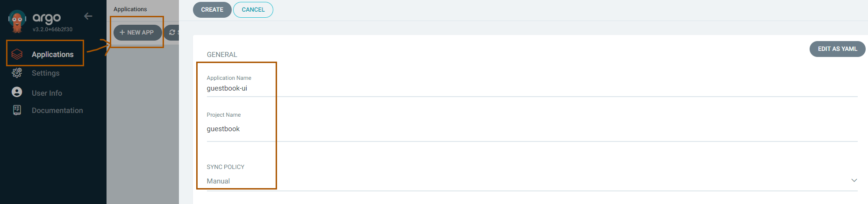Image resolution: width=868 pixels, height=204 pixels.
Task: Click the Argo octopus mascot logo
Action: tap(17, 21)
